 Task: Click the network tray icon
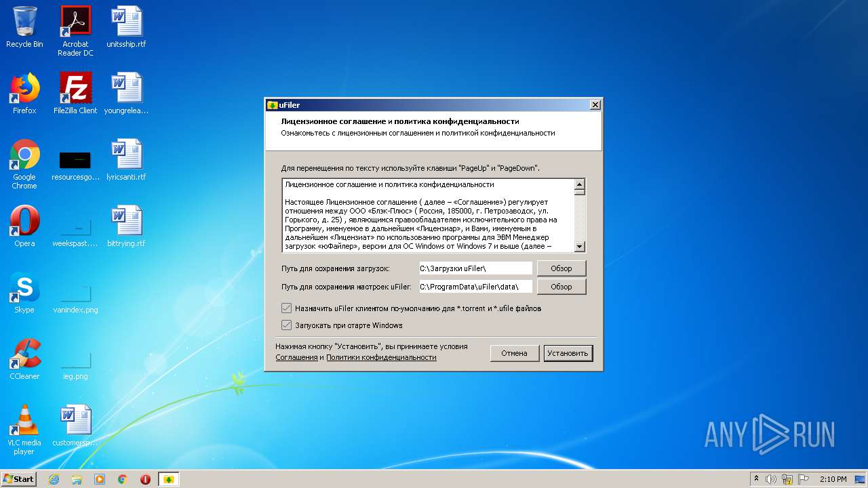pos(787,479)
